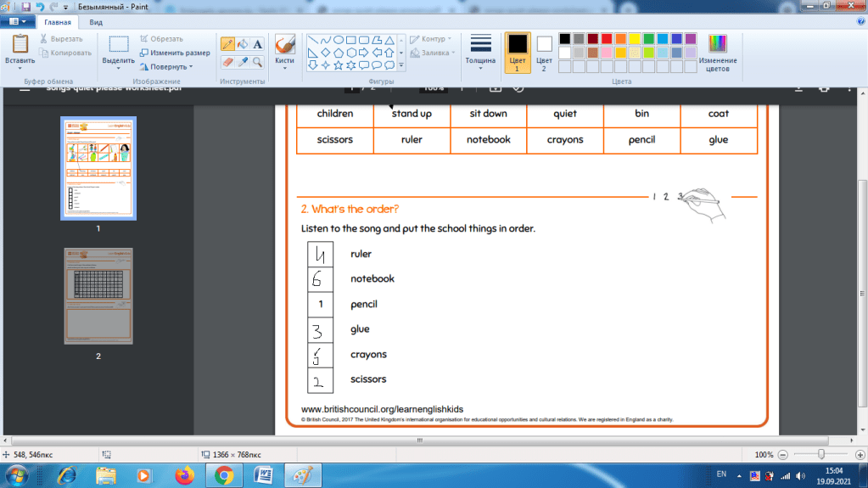Screen dimensions: 868x488
Task: Select the five-point star shape
Action: pyautogui.click(x=337, y=65)
